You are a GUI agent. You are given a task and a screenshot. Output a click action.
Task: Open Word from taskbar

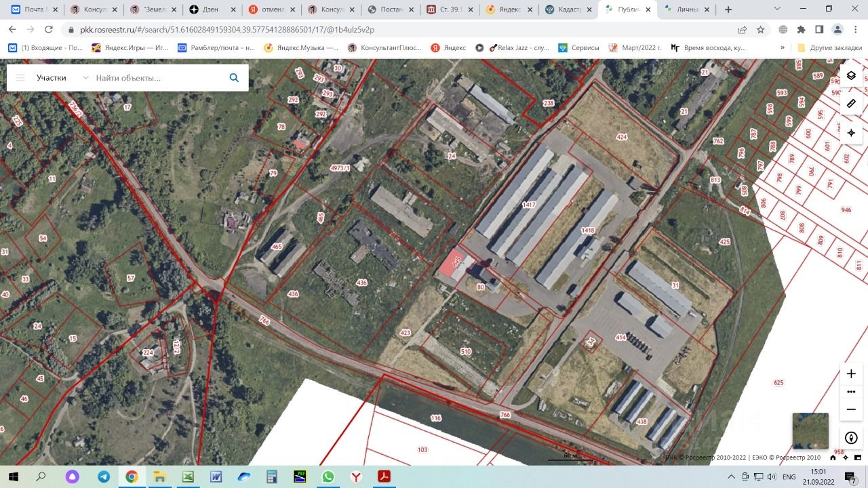coord(216,476)
